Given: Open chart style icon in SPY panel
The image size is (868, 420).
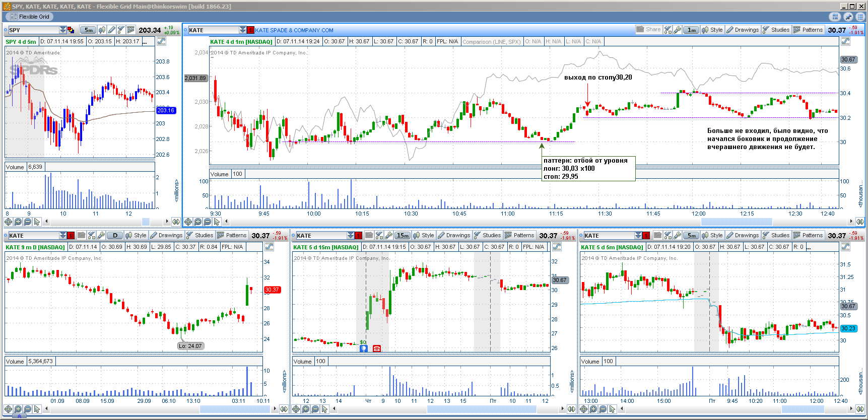Looking at the screenshot, I should coord(102,30).
